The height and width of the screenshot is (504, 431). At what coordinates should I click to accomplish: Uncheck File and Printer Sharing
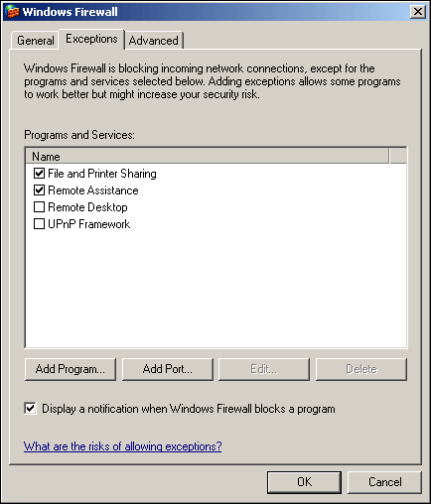click(x=39, y=173)
